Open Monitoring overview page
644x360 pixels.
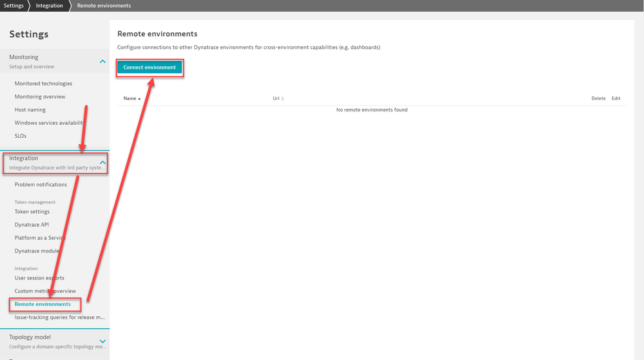(x=40, y=97)
